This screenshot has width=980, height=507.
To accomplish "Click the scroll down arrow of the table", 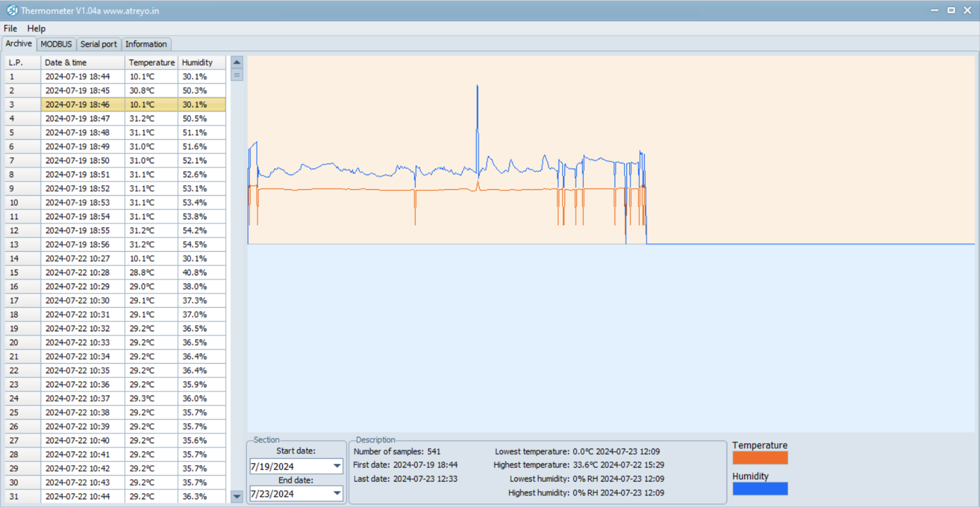I will click(237, 496).
